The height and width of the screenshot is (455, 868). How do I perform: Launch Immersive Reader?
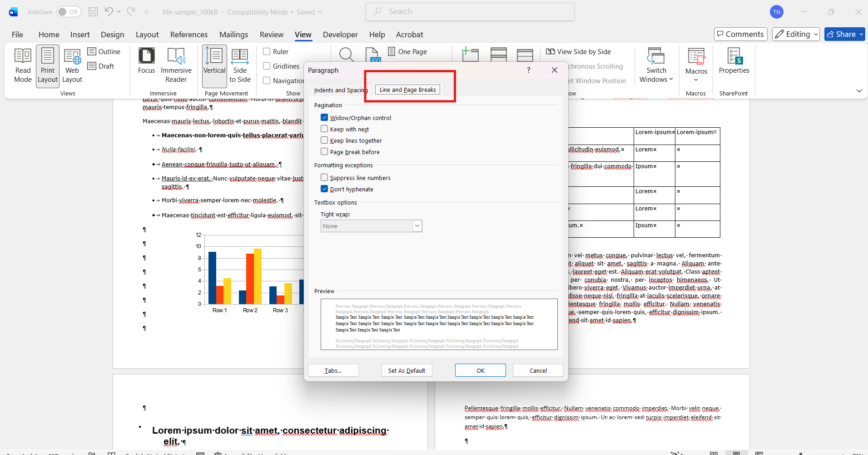pyautogui.click(x=176, y=66)
